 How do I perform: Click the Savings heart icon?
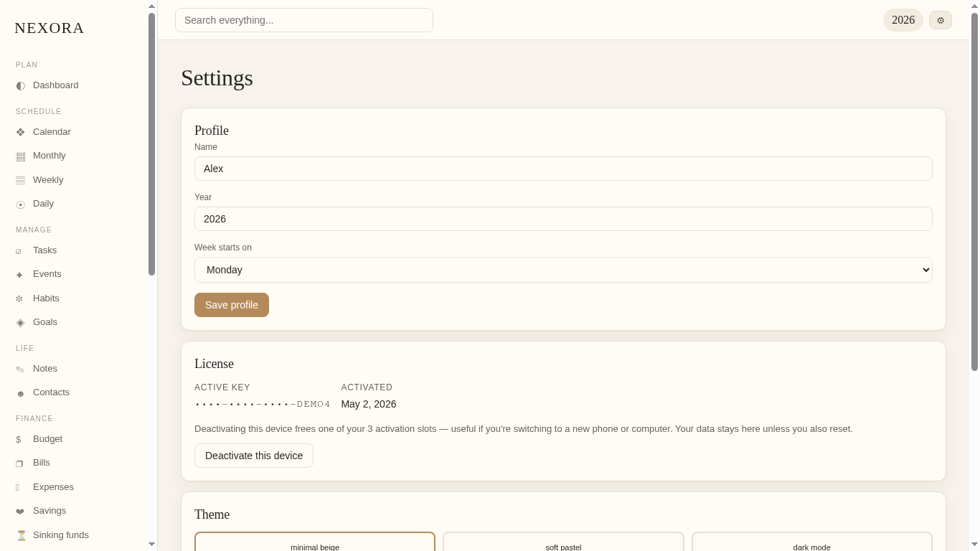pyautogui.click(x=20, y=512)
